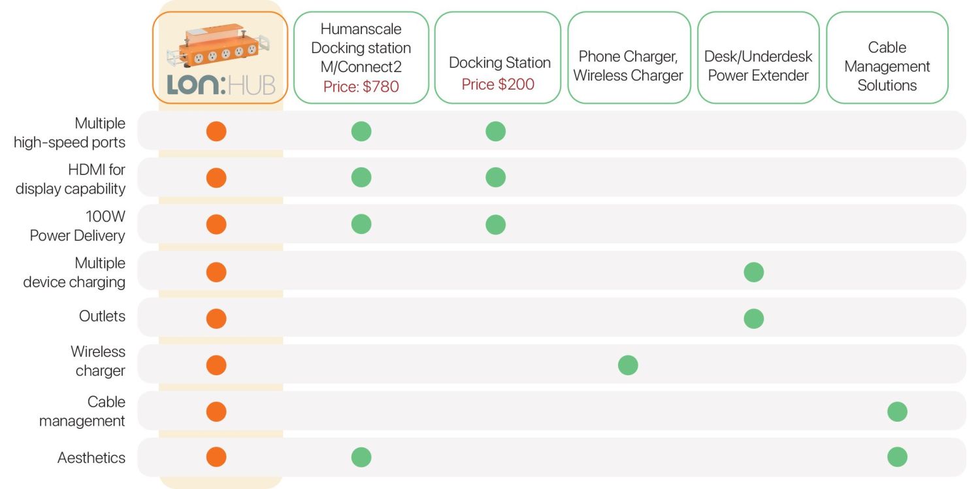Screen dimensions: 980x489
Task: Open the Desk/Underdesk Power Extender header
Action: tap(759, 58)
